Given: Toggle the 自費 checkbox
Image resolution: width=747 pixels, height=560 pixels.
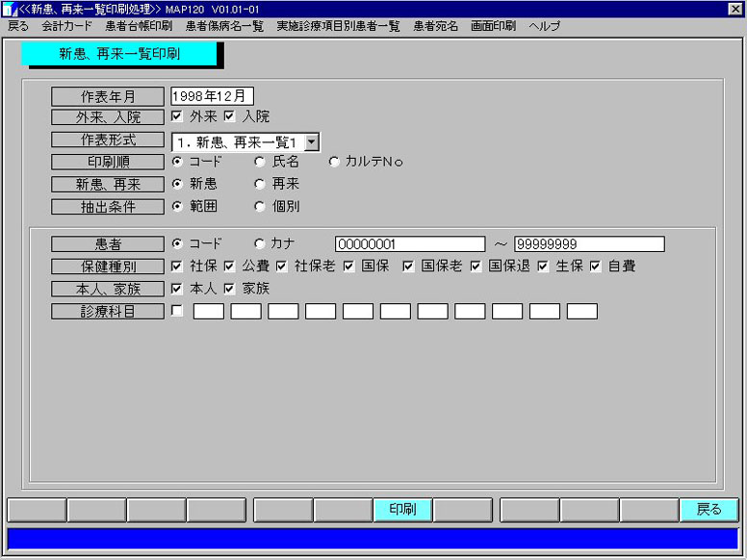Looking at the screenshot, I should 595,267.
